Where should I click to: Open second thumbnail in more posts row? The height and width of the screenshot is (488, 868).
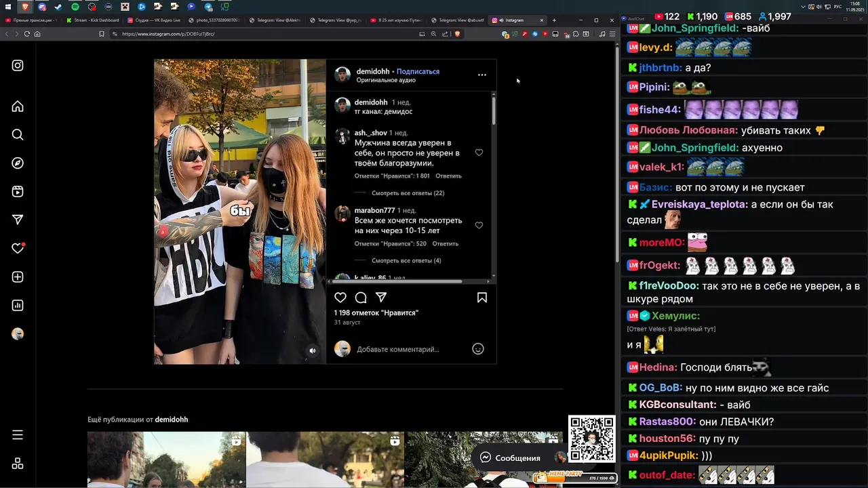[x=325, y=459]
